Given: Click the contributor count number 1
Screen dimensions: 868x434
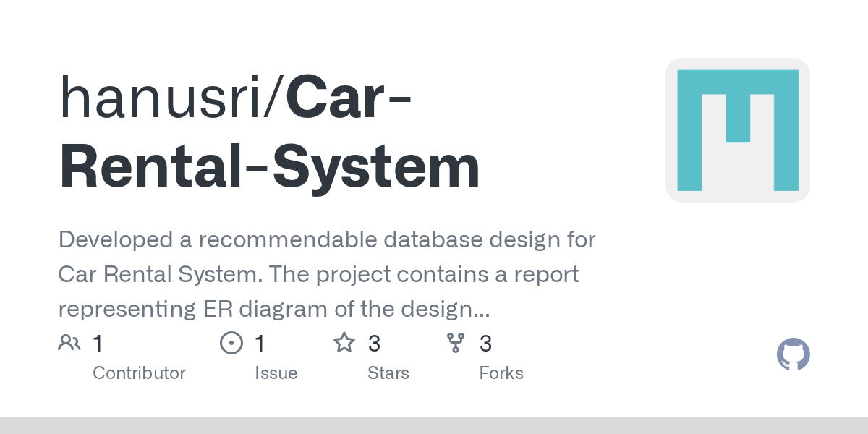Looking at the screenshot, I should click(98, 344).
